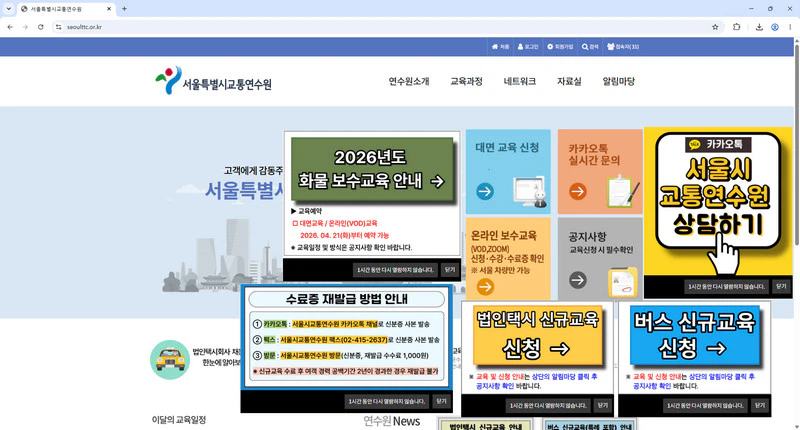Viewport: 800px width, 430px height.
Task: Close the 서울특별시교통연수원 browser tab
Action: click(109, 9)
